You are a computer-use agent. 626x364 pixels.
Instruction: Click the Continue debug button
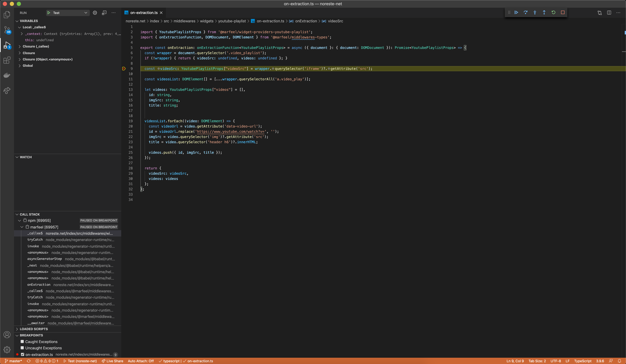pos(516,12)
